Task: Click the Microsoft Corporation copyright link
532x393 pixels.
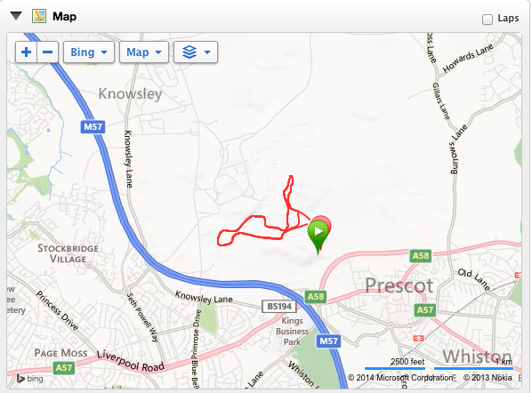Action: (400, 377)
